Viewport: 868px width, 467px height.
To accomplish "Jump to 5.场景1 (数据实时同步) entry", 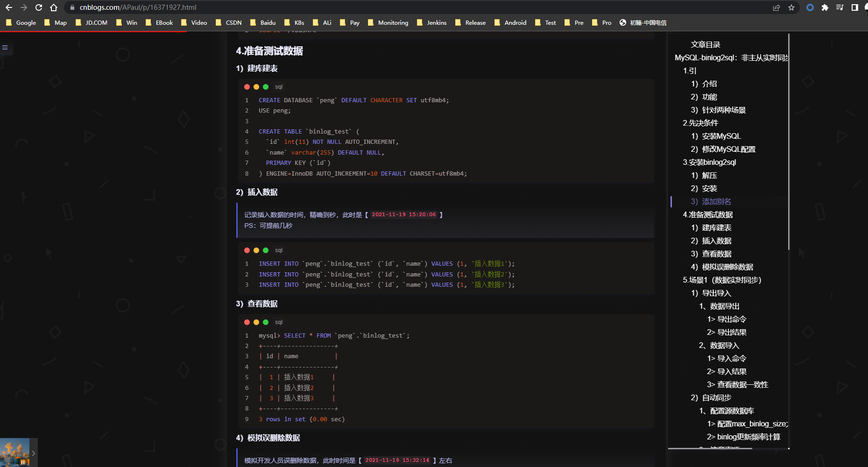I will point(722,280).
